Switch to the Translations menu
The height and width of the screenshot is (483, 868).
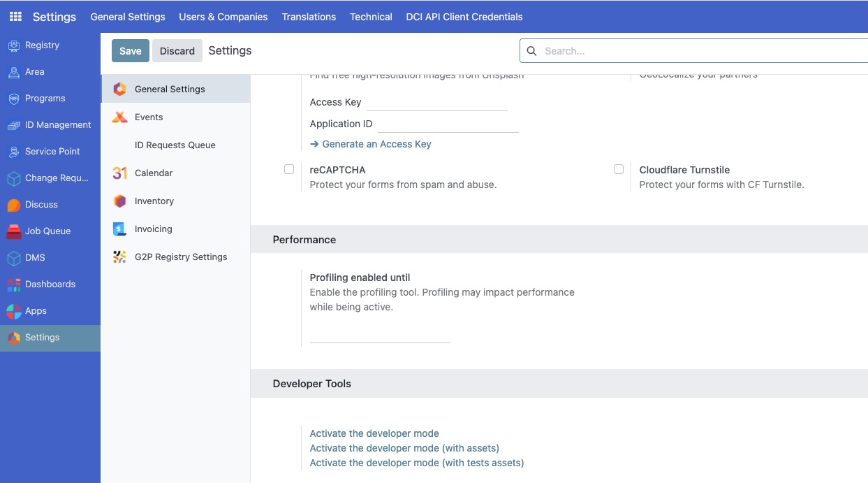309,16
